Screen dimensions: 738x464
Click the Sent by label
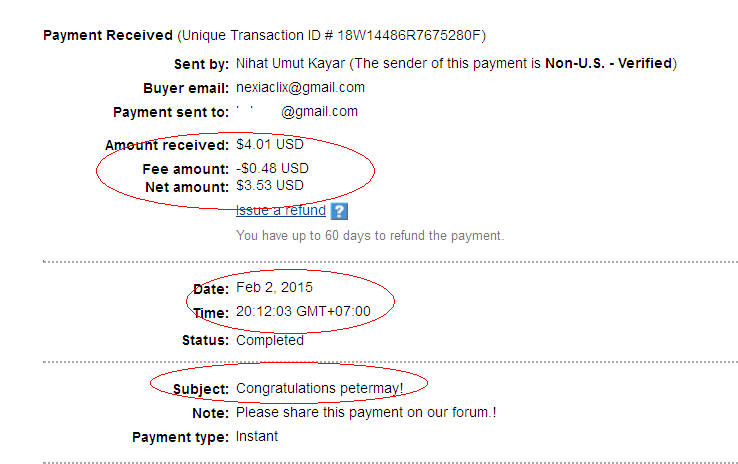click(x=200, y=64)
